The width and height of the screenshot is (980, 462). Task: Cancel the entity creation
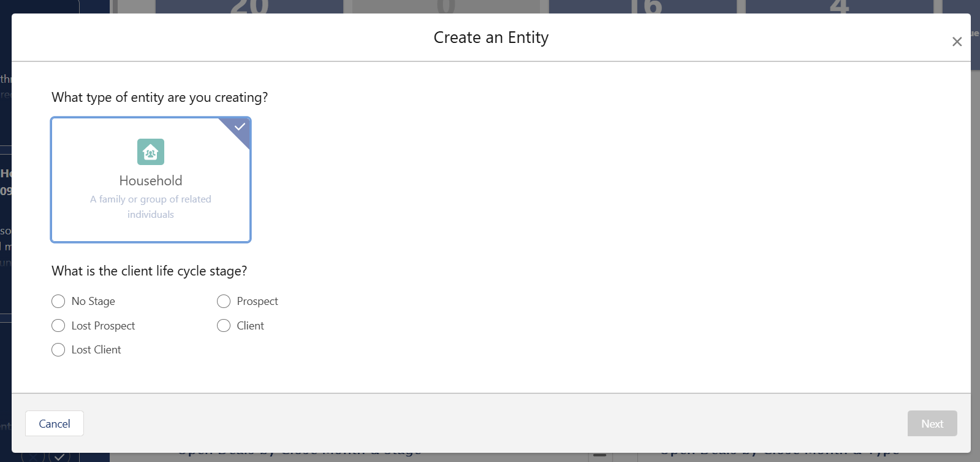[x=55, y=423]
